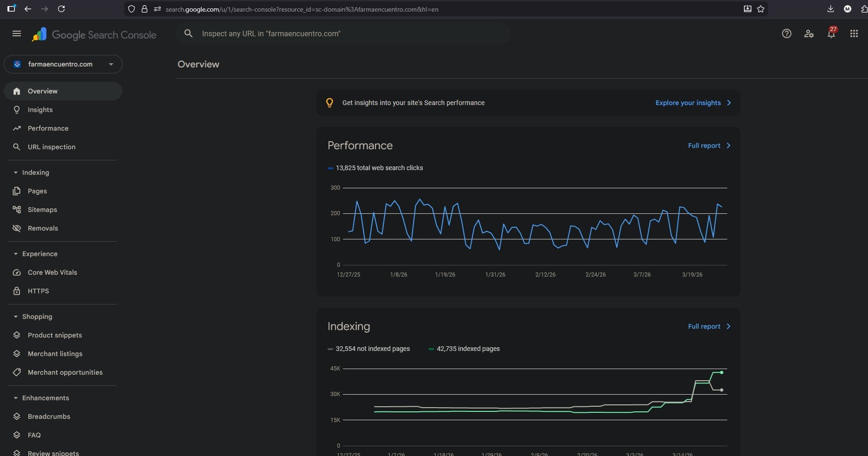Screen dimensions: 868x456
Task: Open Review snippets in sidebar
Action: 63,453
